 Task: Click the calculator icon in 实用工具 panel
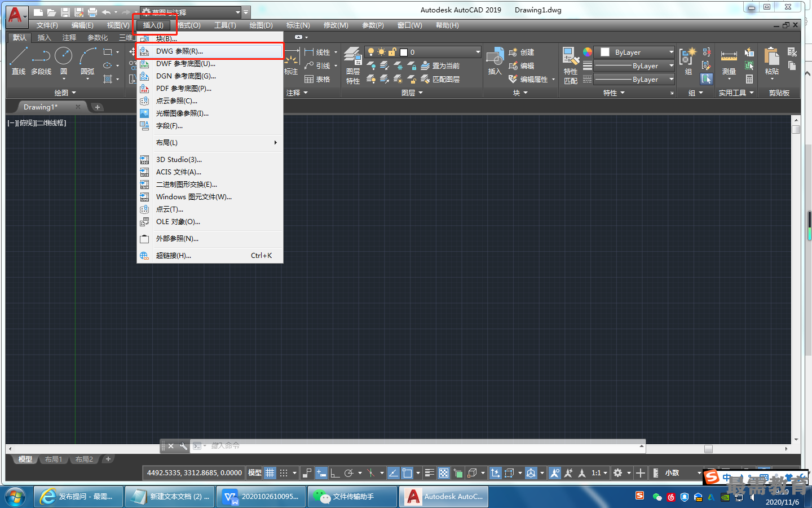point(749,80)
